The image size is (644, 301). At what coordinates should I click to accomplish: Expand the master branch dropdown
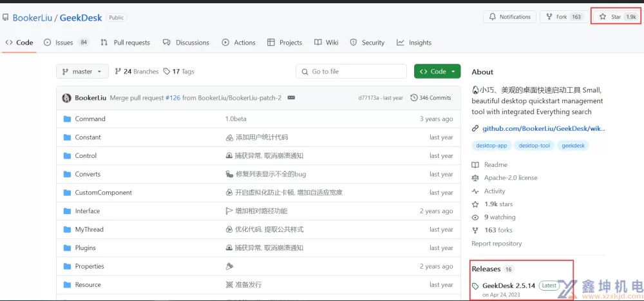click(x=82, y=71)
